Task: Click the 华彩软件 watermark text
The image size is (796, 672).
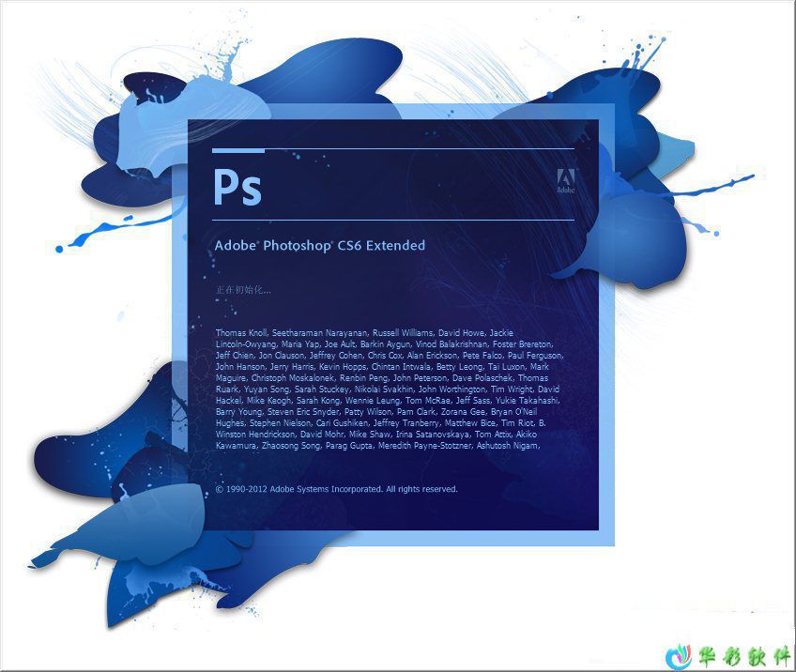Action: (742, 654)
